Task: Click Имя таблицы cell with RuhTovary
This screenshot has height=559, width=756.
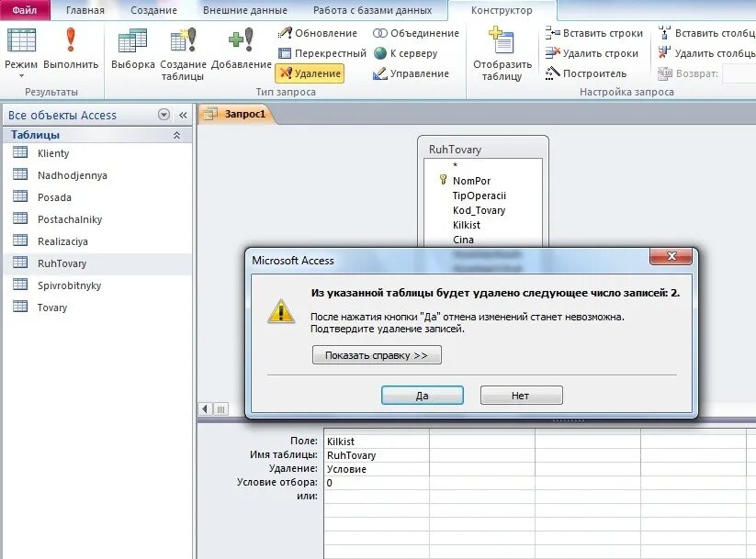Action: point(377,455)
